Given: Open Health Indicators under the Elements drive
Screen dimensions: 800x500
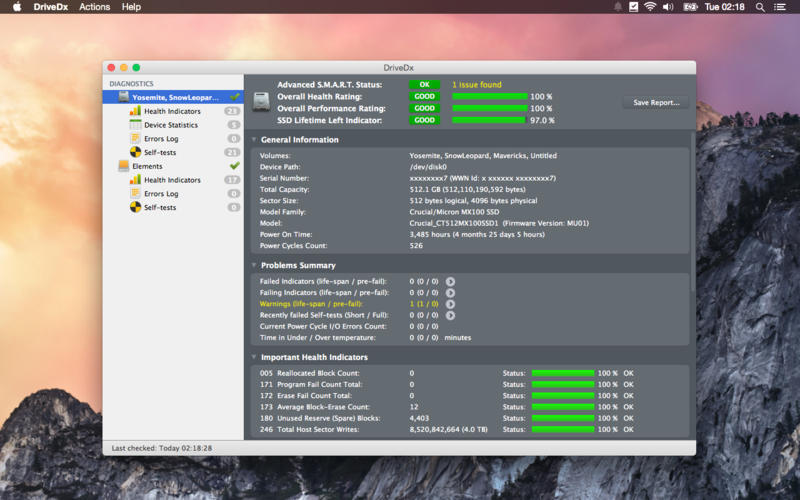Looking at the screenshot, I should 172,180.
